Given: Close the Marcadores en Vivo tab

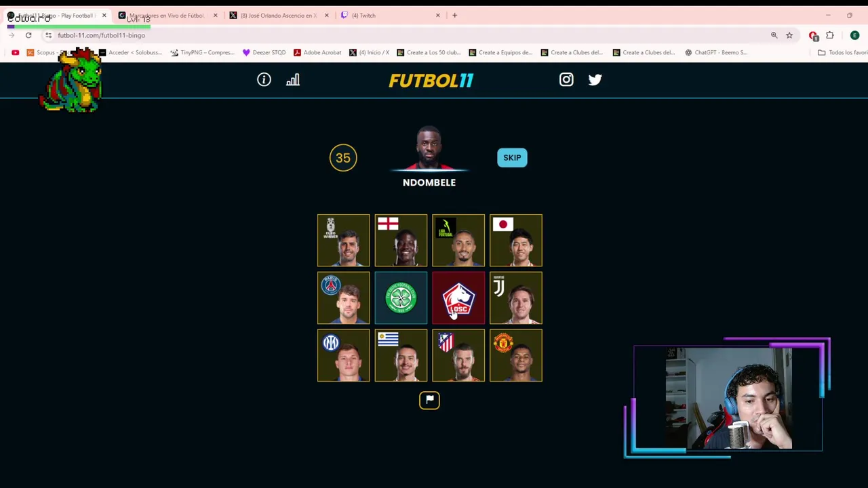Looking at the screenshot, I should (215, 15).
